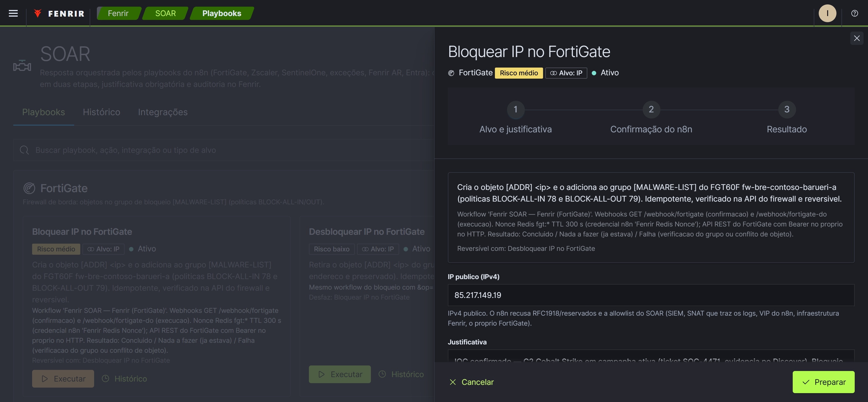Click the Cancelar button

[x=471, y=382]
